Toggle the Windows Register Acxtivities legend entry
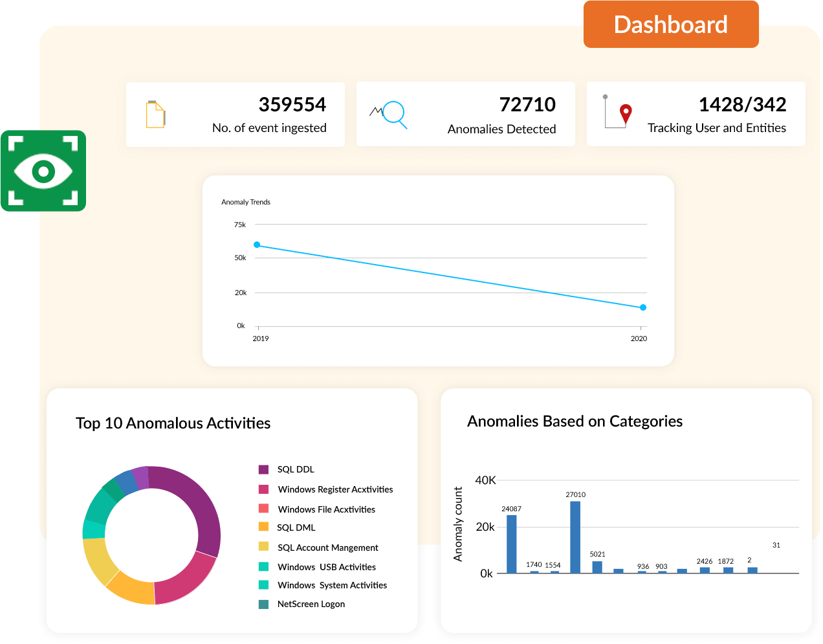Screen dimensions: 823x644 tap(335, 489)
